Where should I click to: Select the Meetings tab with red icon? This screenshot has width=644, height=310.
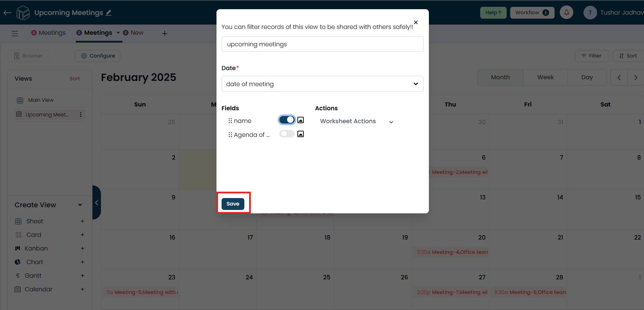point(48,33)
